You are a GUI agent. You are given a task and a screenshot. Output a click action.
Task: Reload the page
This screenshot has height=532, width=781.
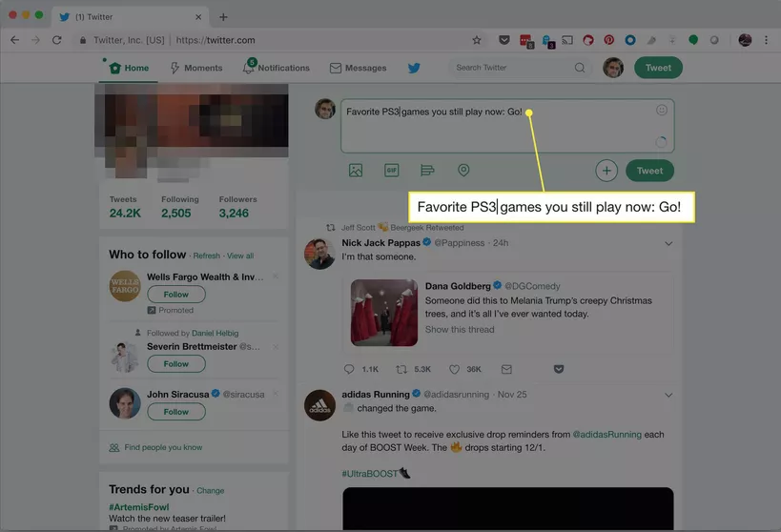(x=57, y=40)
